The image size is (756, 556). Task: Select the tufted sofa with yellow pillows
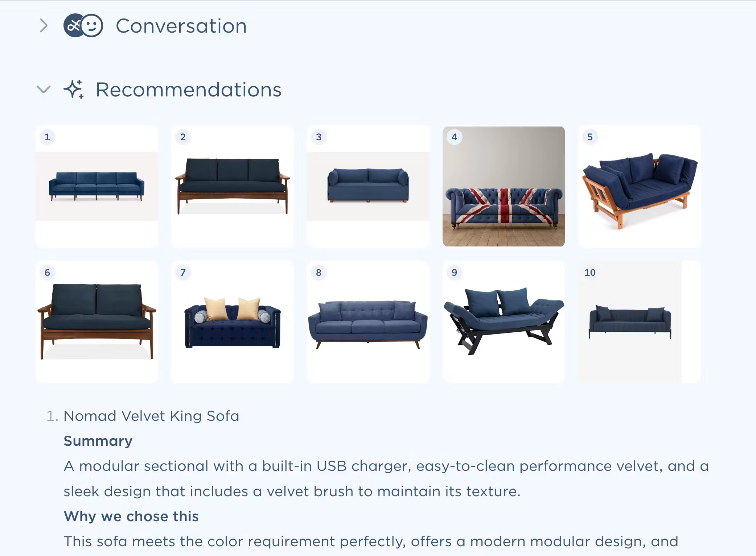(232, 322)
